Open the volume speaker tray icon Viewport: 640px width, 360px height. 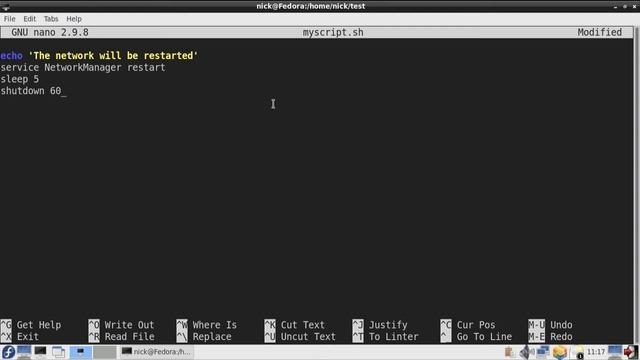pos(526,352)
